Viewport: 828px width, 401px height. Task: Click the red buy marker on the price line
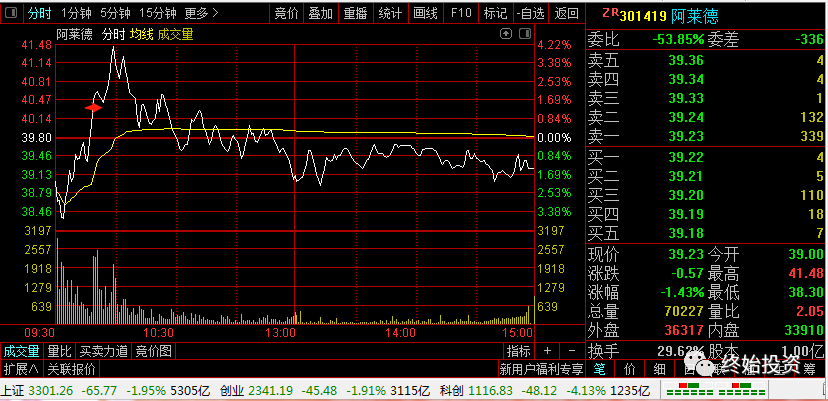(x=93, y=108)
